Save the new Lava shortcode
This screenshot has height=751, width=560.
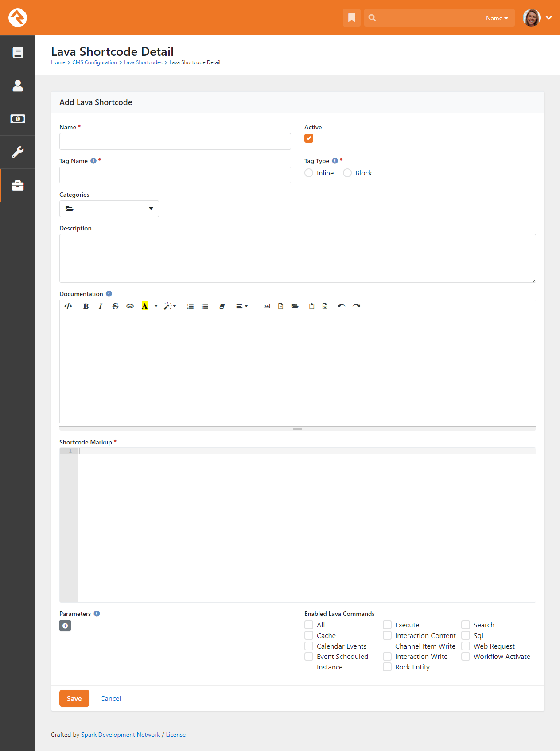(74, 698)
